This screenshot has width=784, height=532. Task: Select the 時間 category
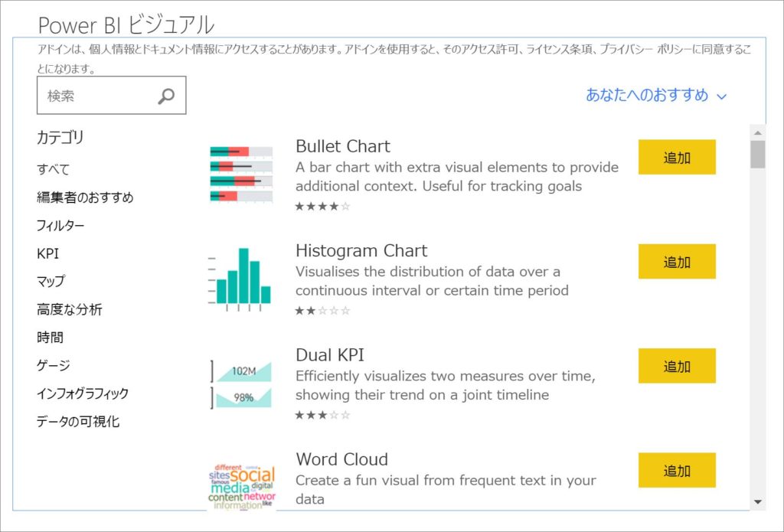50,338
